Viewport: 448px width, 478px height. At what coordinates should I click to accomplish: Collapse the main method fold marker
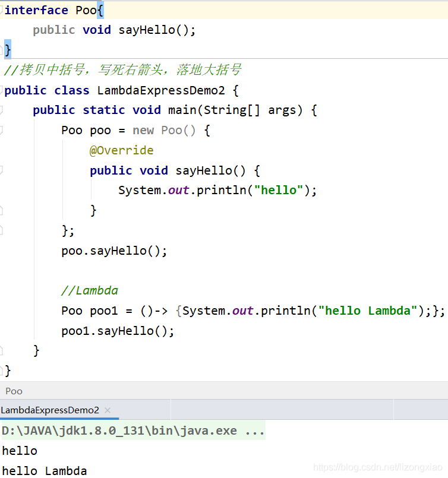(x=1, y=110)
